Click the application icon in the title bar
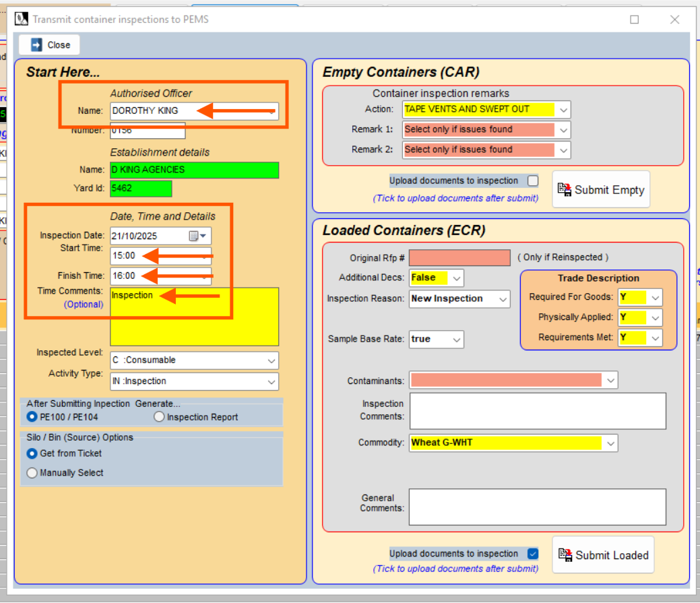Viewport: 700px width, 603px height. point(21,20)
